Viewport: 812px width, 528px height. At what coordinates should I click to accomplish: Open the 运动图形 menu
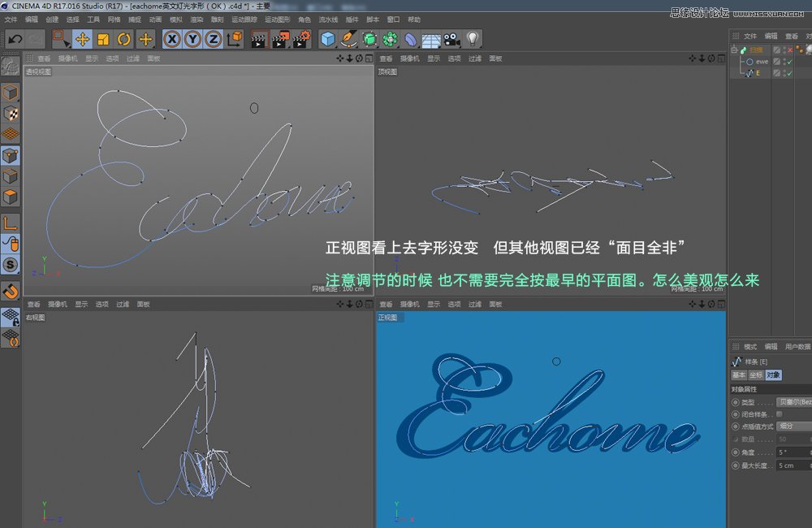click(x=278, y=19)
